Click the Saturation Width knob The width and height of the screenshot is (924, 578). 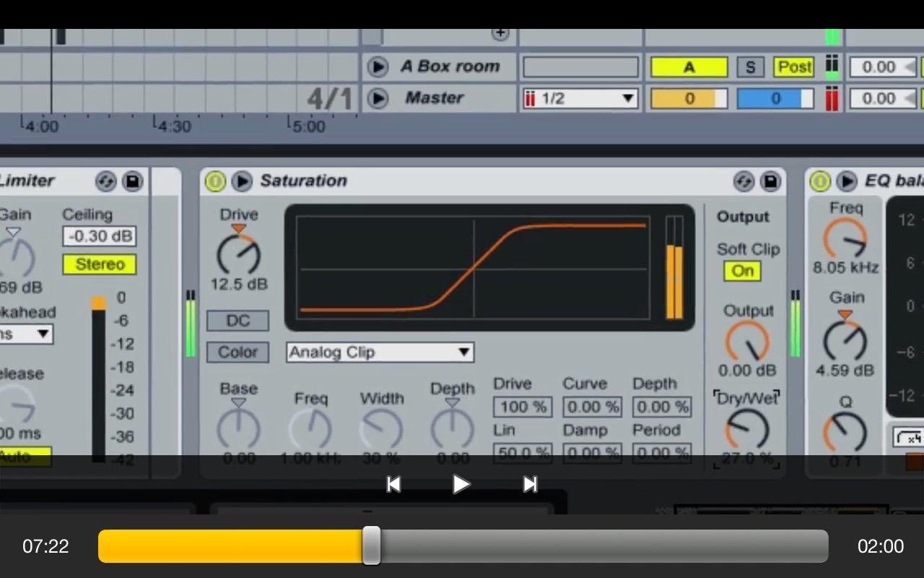click(x=381, y=429)
